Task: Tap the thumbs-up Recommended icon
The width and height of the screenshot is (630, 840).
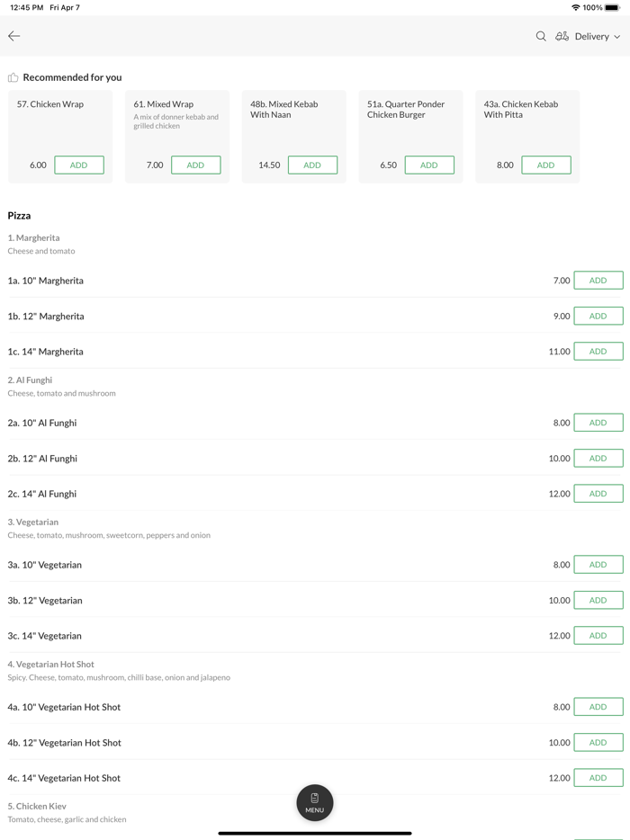Action: [x=13, y=77]
